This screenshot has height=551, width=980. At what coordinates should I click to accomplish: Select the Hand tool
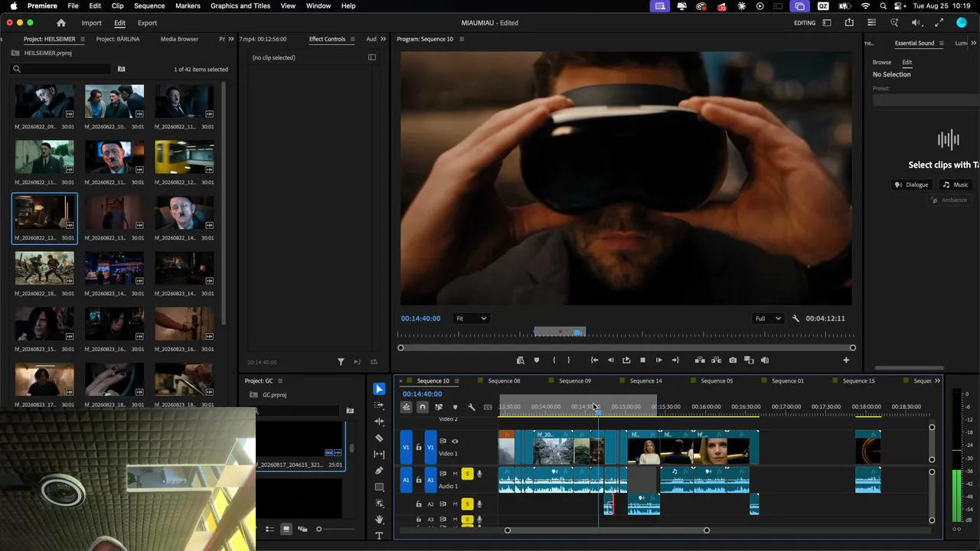pos(379,520)
